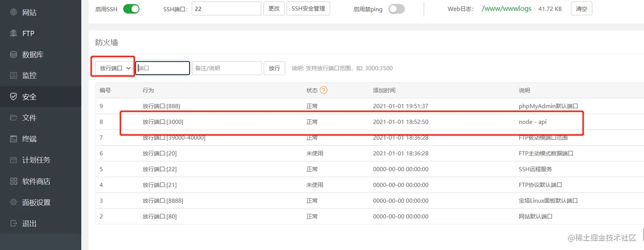Click the FTP主动模式数据端口 description

click(546, 153)
